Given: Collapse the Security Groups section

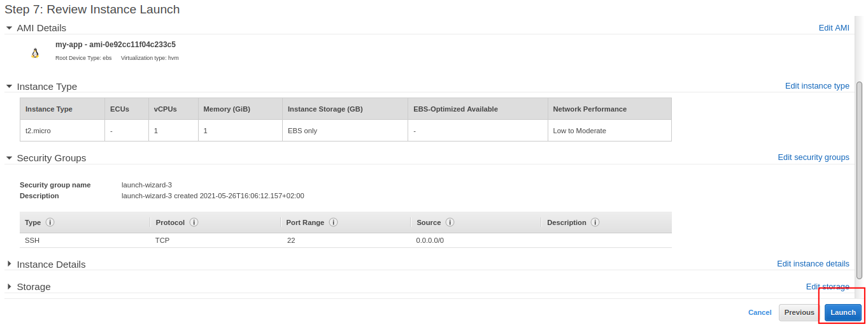Looking at the screenshot, I should [9, 158].
